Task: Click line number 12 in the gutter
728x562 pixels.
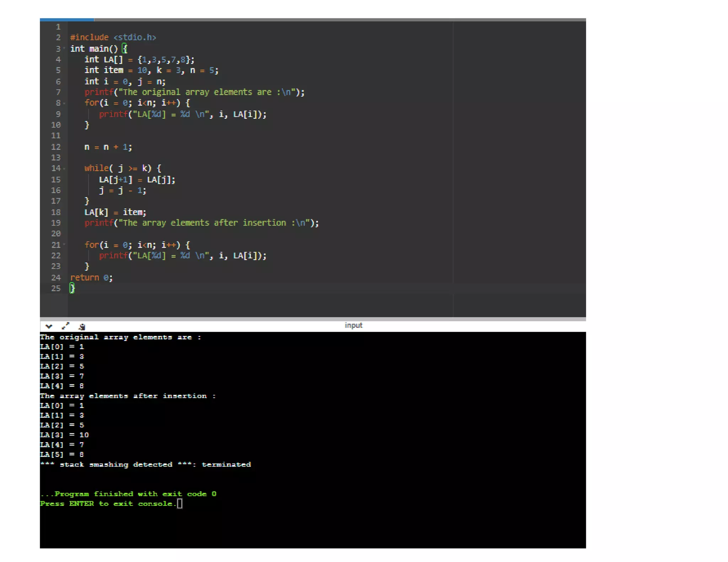Action: point(56,147)
